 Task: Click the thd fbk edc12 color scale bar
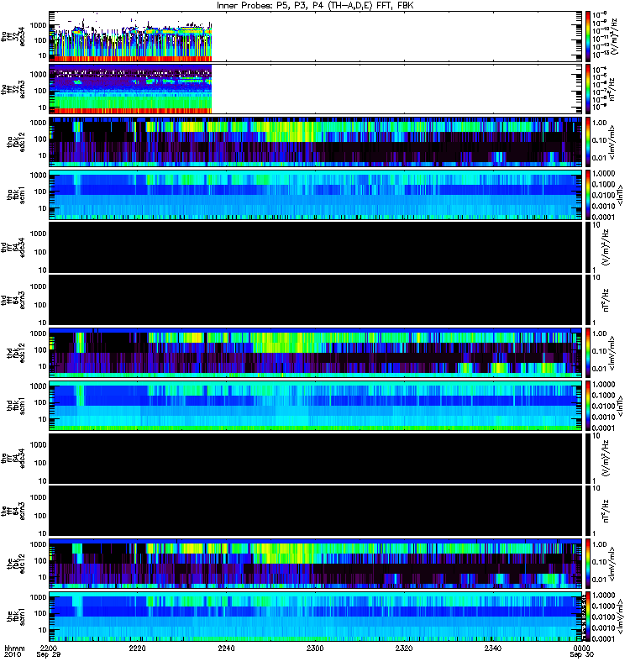587,353
